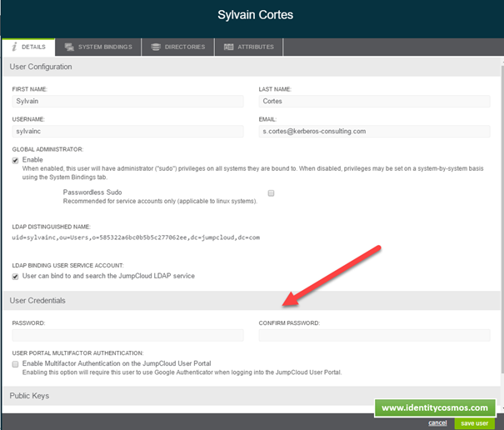The image size is (504, 430).
Task: Click the Confirm Password input field
Action: click(x=375, y=335)
